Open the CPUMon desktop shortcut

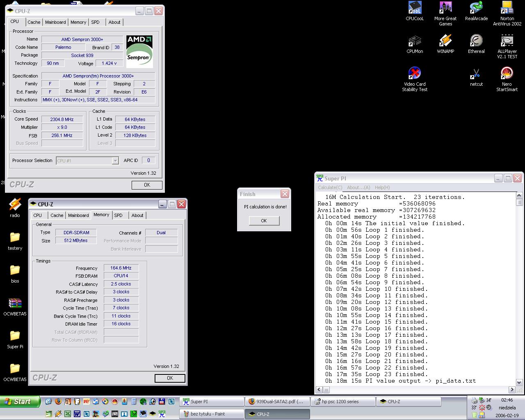pyautogui.click(x=415, y=41)
